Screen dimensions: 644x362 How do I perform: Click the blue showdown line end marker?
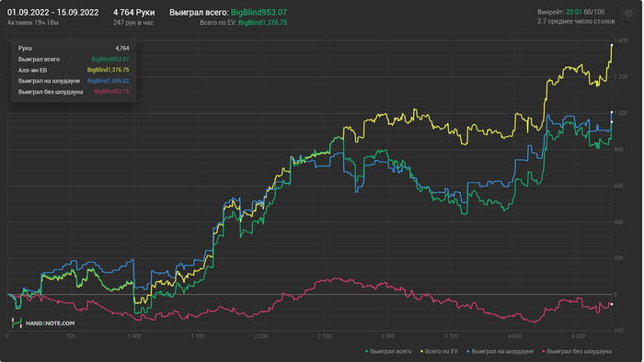(x=612, y=112)
